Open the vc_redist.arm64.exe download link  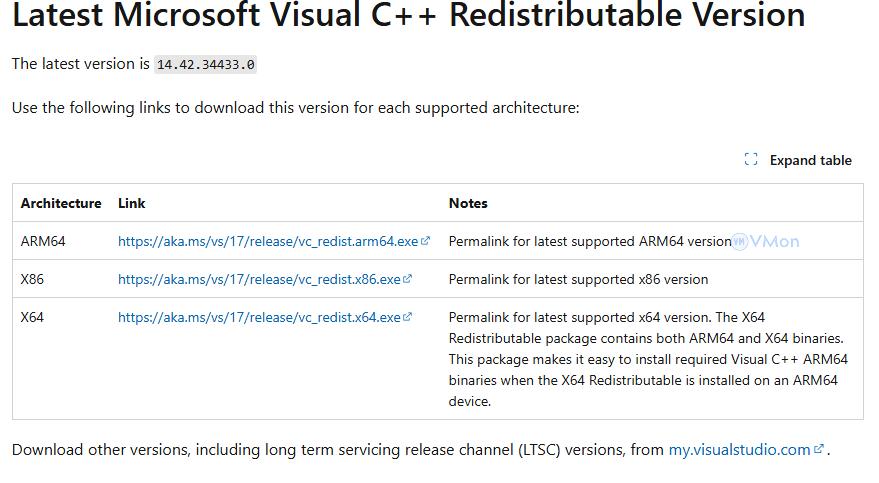267,241
